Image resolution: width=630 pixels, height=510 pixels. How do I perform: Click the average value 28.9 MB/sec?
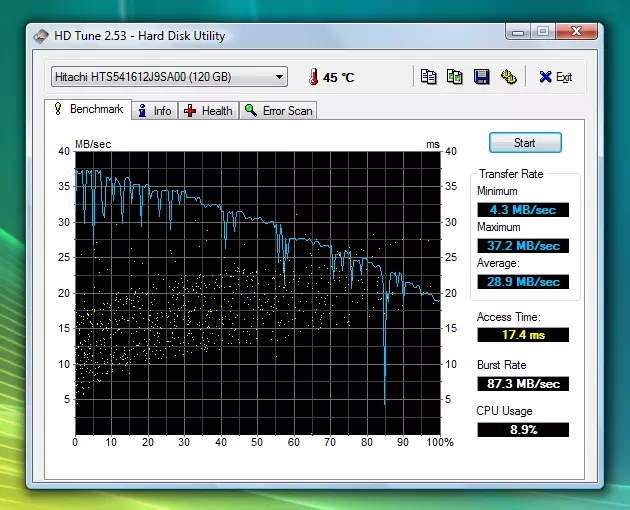pos(523,282)
